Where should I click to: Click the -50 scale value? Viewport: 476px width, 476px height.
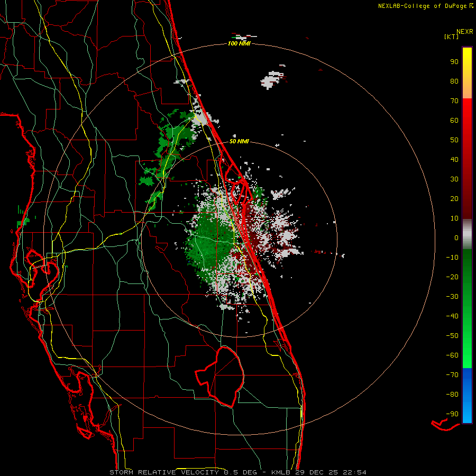(x=452, y=336)
